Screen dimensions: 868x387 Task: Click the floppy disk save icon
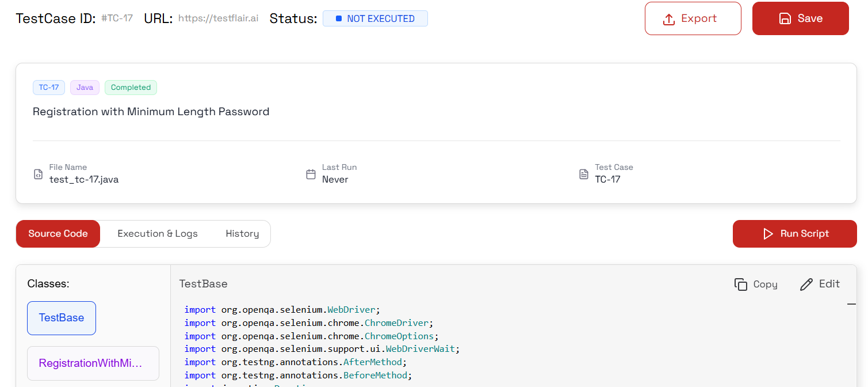tap(785, 18)
